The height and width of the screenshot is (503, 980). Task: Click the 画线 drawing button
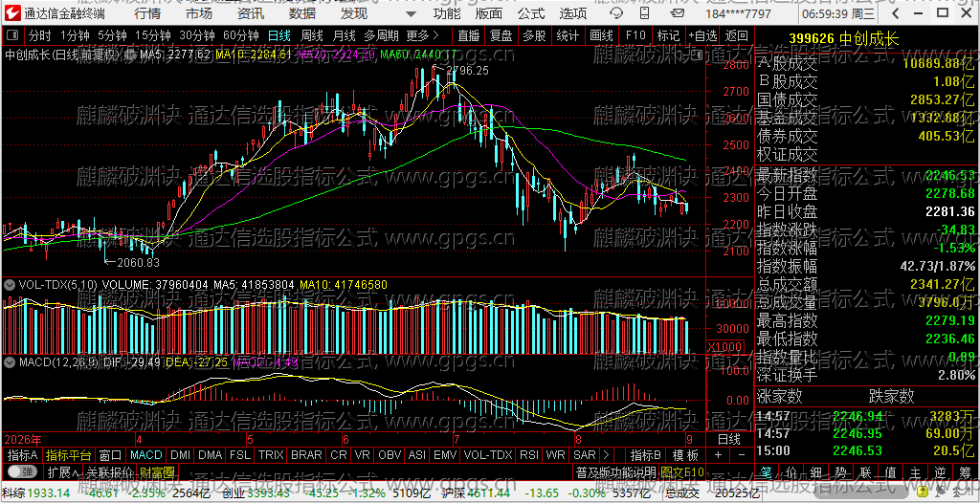[x=601, y=35]
